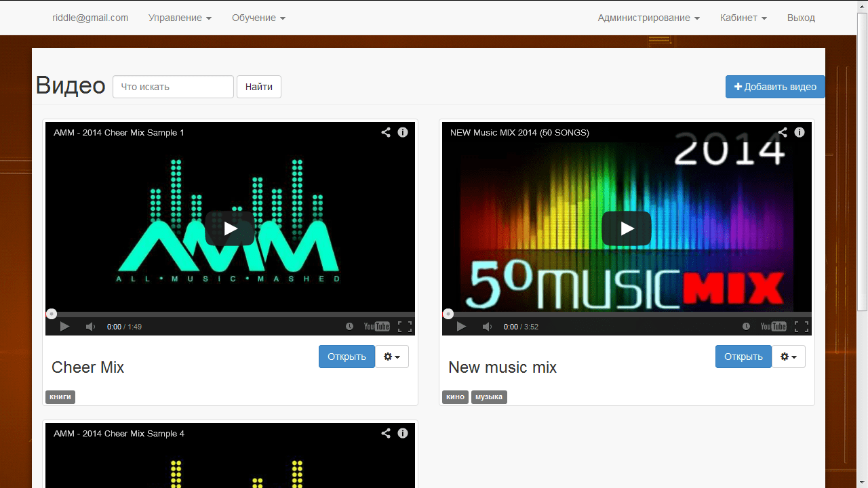
Task: Open gear settings dropdown for Cheer Mix
Action: click(392, 357)
